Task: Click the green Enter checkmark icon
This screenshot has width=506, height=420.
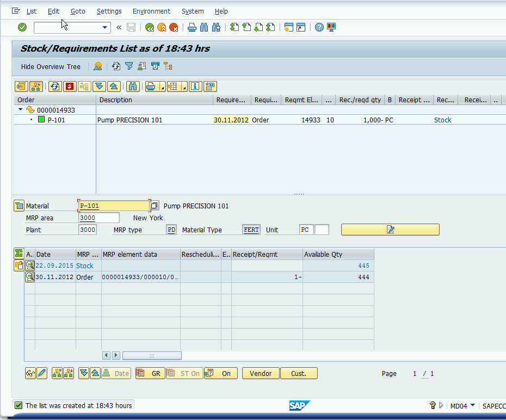Action: coord(22,27)
